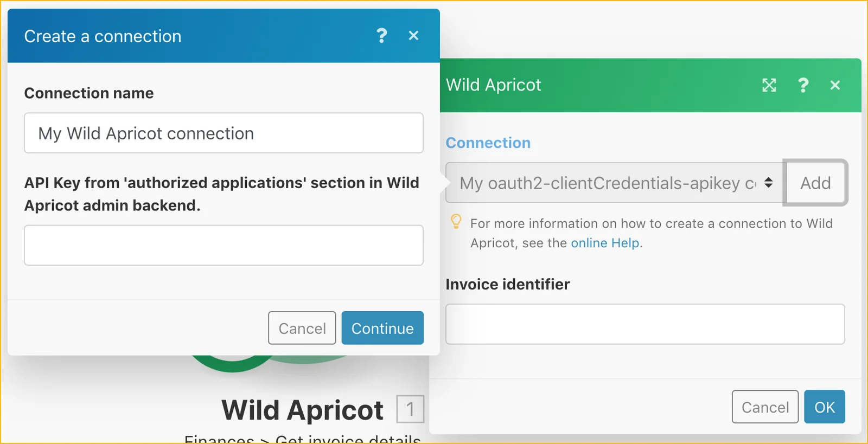Expand the Wild Apricot panel to fullscreen
The width and height of the screenshot is (868, 444).
coord(769,85)
